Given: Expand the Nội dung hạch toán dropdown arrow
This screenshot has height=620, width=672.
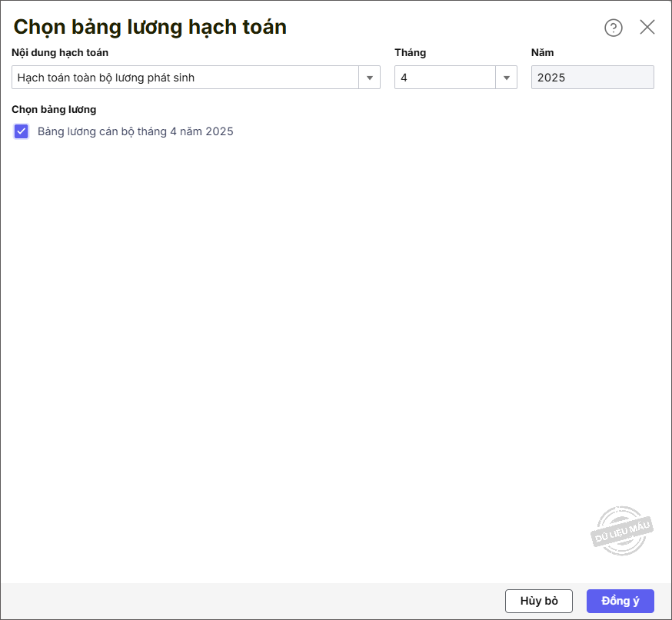Looking at the screenshot, I should click(x=370, y=78).
